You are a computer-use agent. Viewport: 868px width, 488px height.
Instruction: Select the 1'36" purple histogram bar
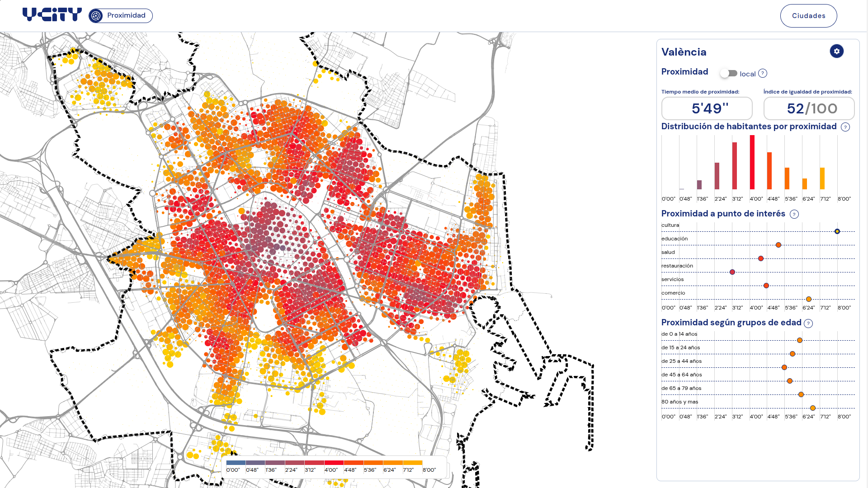[699, 185]
